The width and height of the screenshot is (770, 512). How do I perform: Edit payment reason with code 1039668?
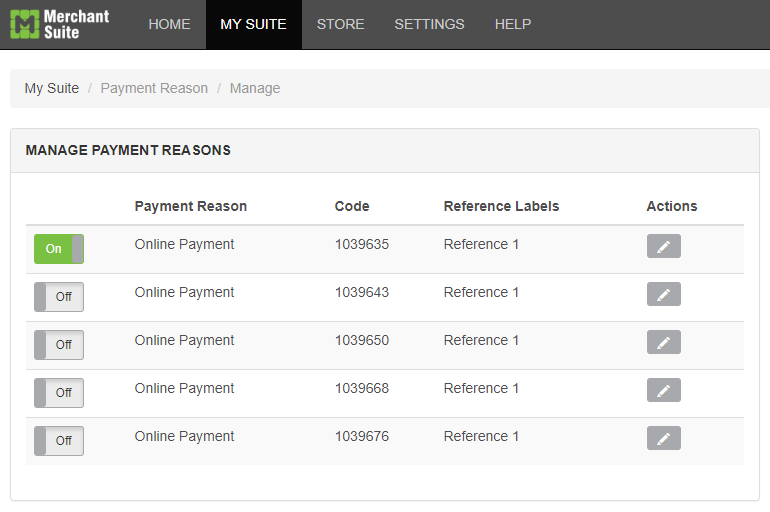(663, 390)
